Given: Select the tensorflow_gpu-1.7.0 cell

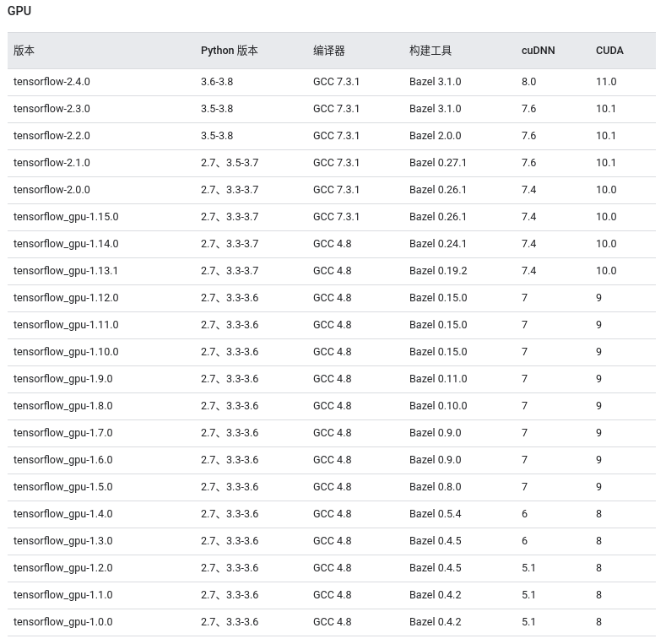Looking at the screenshot, I should [x=62, y=433].
